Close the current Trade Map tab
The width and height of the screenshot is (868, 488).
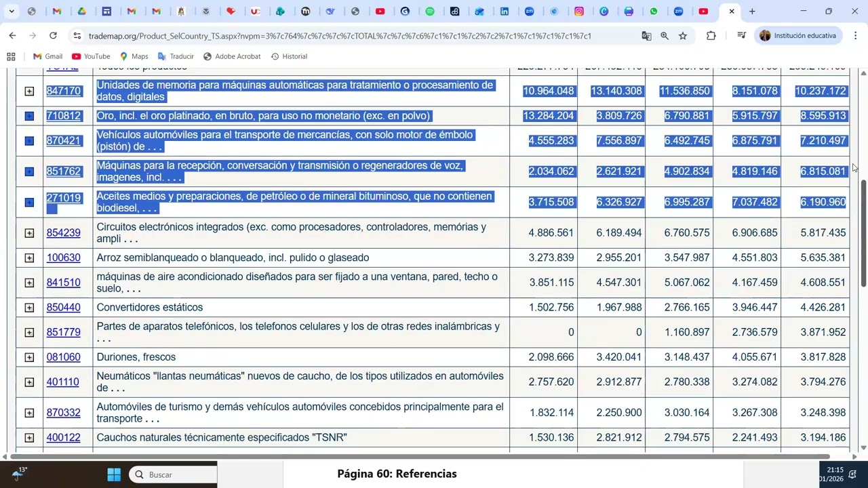point(732,12)
